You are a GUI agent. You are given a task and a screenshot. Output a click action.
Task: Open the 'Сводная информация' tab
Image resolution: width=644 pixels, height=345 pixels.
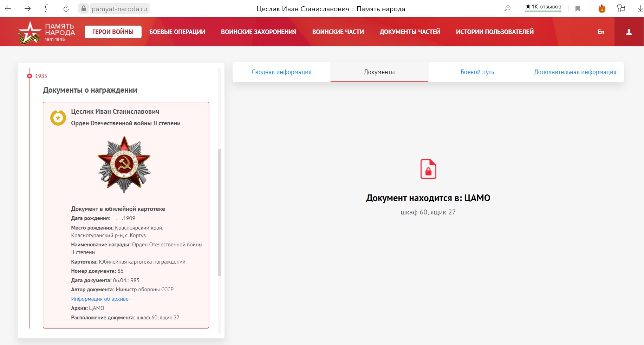(281, 72)
